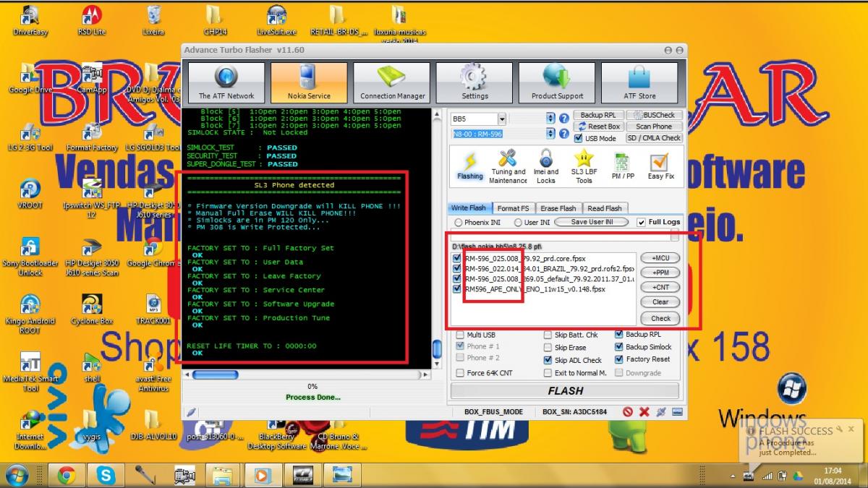The height and width of the screenshot is (488, 868).
Task: Click the big FLASH button
Action: click(565, 390)
